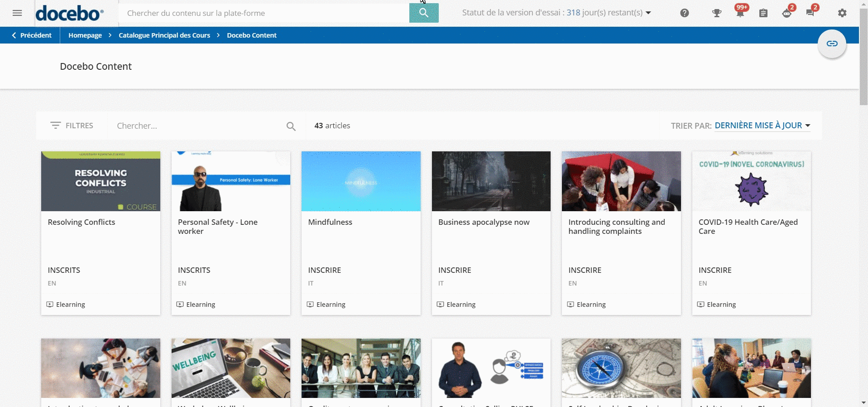The height and width of the screenshot is (407, 868).
Task: Click the Docebo logo
Action: (x=70, y=13)
